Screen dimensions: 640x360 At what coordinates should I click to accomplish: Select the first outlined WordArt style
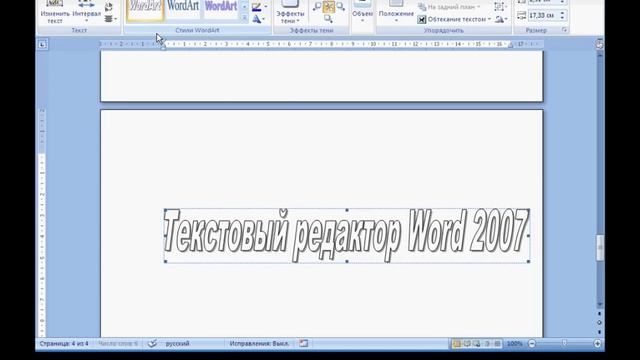[145, 10]
